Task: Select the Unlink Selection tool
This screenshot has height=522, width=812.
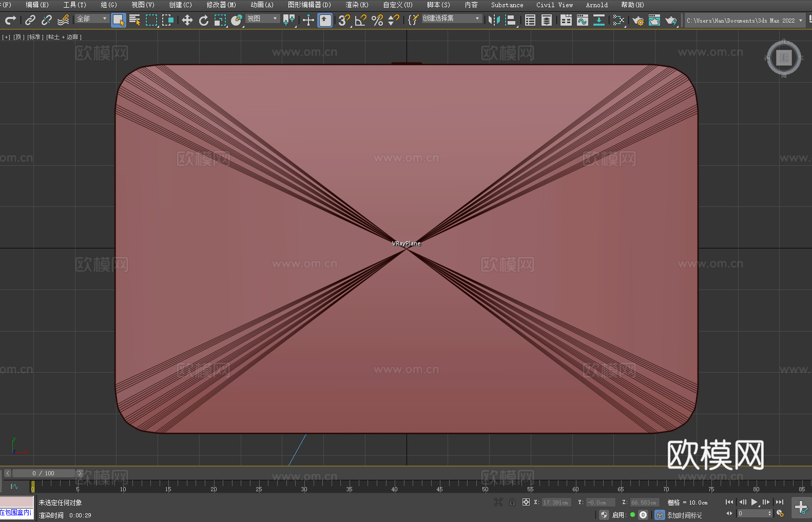Action: tap(47, 20)
